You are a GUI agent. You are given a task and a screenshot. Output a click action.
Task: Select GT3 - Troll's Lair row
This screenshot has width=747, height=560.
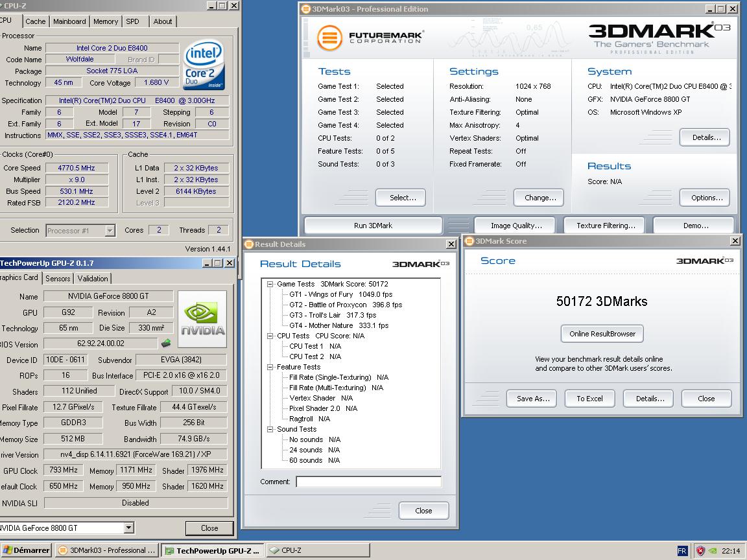333,315
